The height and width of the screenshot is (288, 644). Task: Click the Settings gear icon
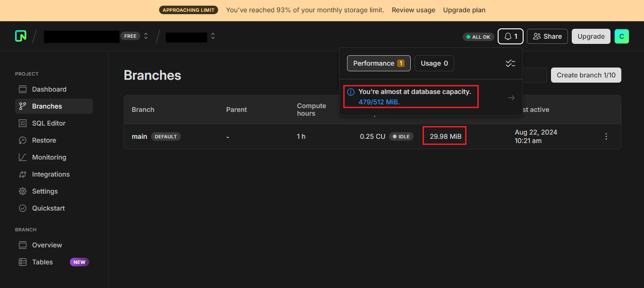pos(23,191)
